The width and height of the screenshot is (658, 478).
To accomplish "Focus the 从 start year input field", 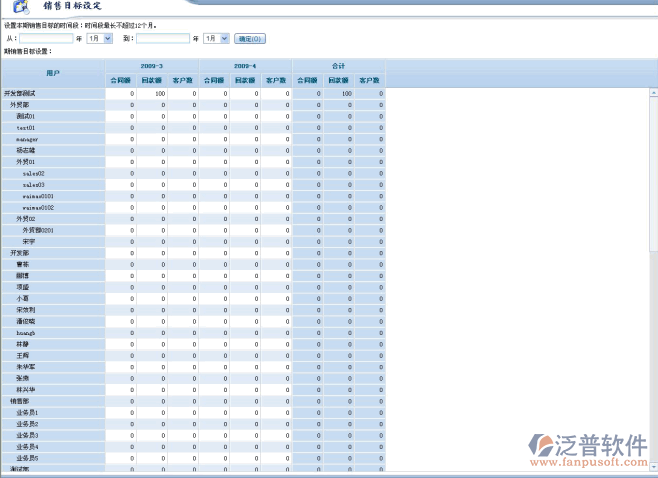I will 46,39.
